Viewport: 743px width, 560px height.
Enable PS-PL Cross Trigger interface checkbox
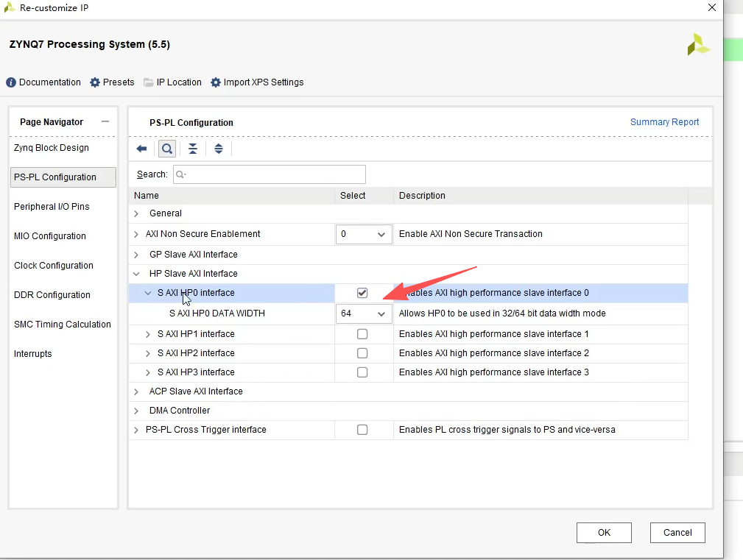[x=362, y=430]
